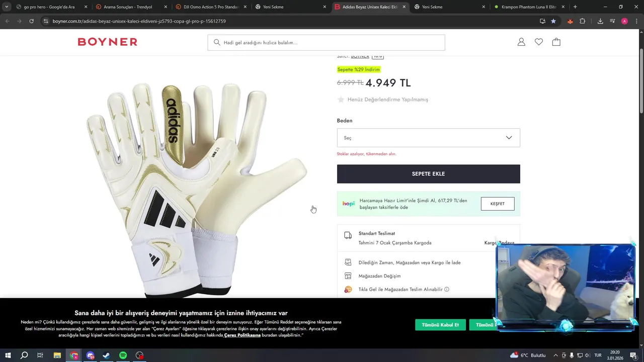This screenshot has width=644, height=362.
Task: Expand hidden system tray icons arrow
Action: pyautogui.click(x=555, y=355)
